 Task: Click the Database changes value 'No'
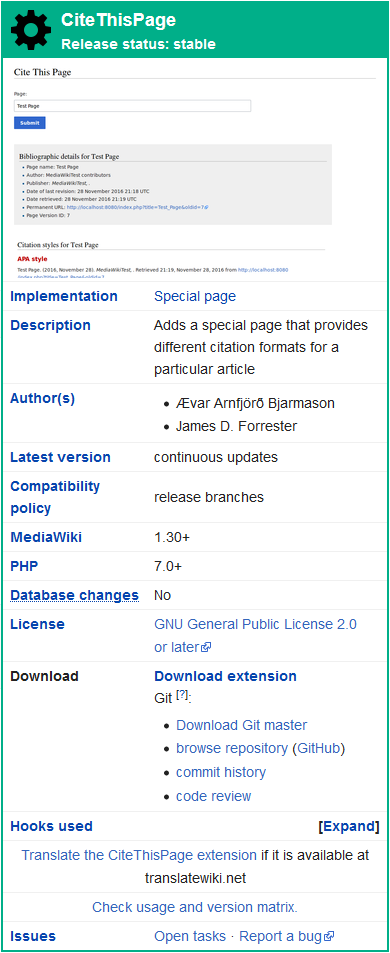[x=163, y=596]
